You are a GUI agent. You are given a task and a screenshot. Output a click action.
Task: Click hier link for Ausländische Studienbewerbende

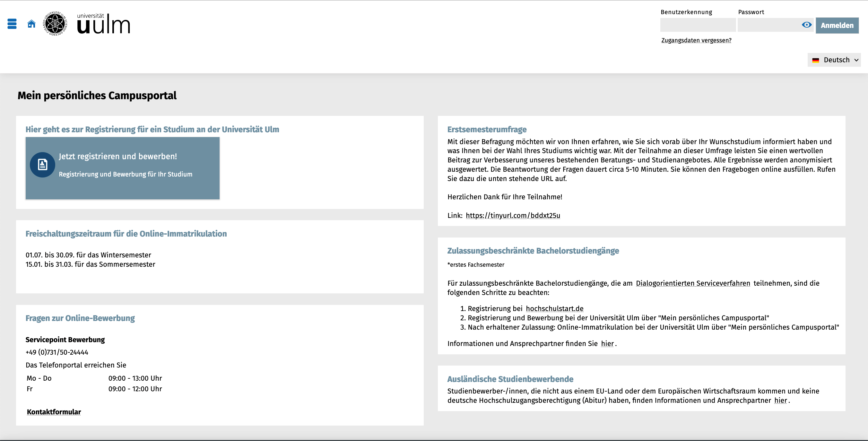(780, 401)
